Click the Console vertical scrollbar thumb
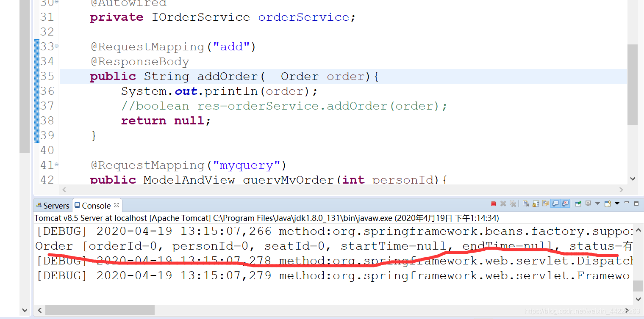 [x=638, y=286]
